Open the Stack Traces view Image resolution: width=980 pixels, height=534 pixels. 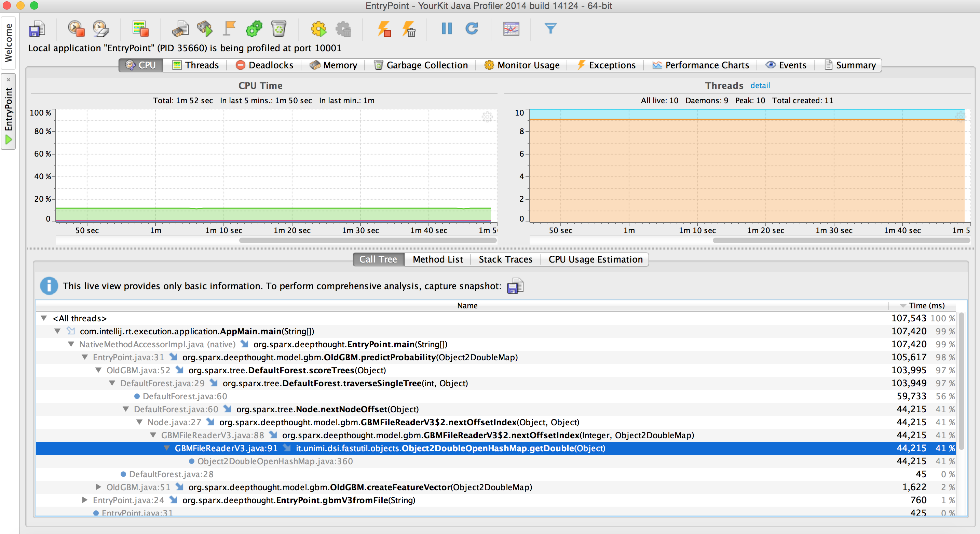click(x=505, y=259)
